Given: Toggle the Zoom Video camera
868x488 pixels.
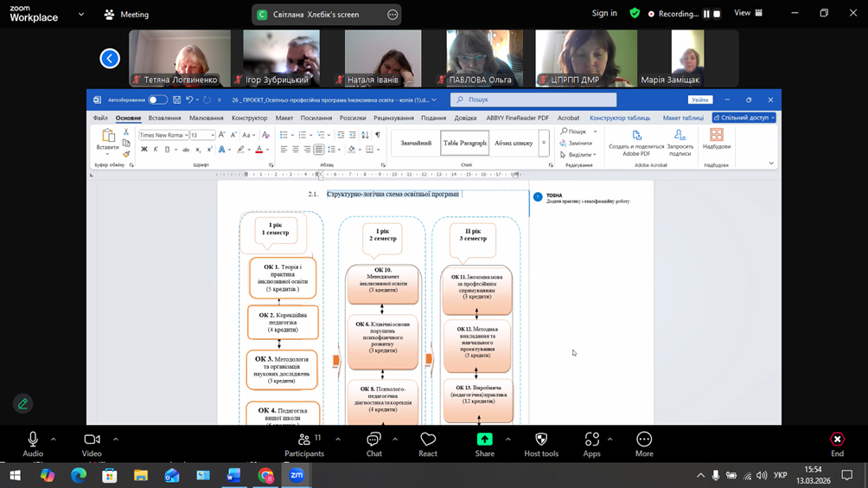Looking at the screenshot, I should 92,440.
